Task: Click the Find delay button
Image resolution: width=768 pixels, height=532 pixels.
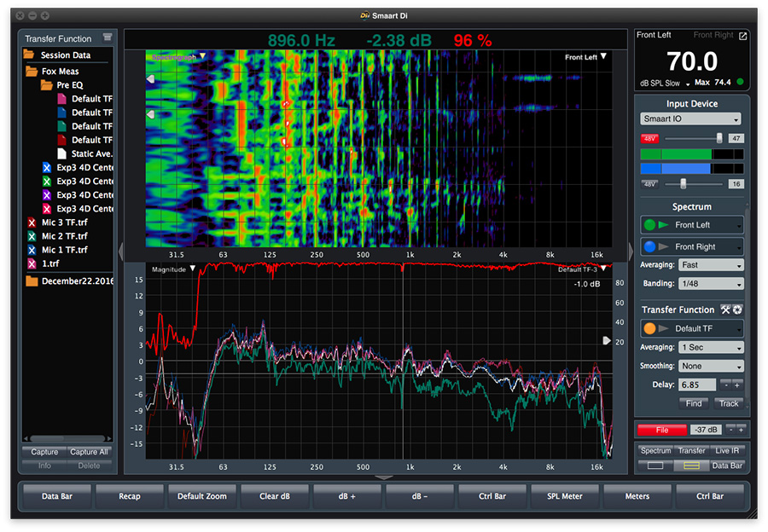Action: (x=694, y=403)
